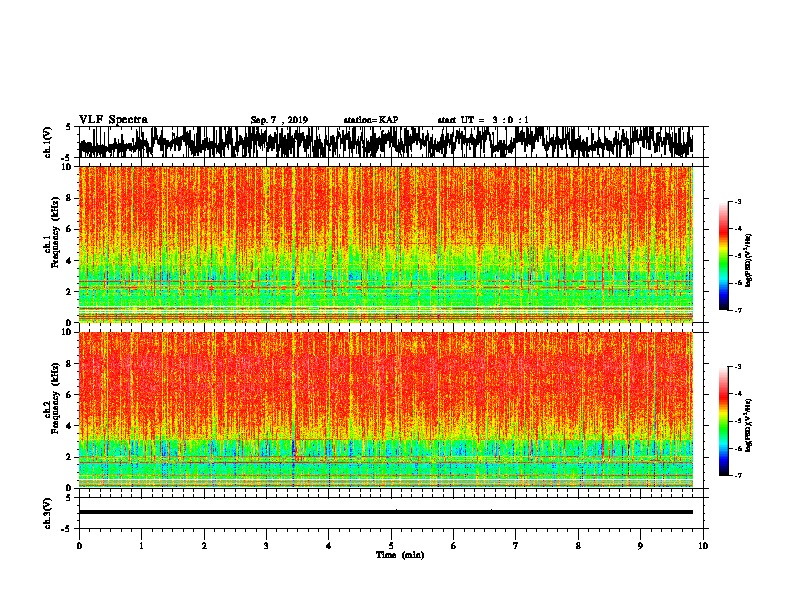Click the ch.2 frequency spectrogram panel
The image size is (792, 612).
pyautogui.click(x=386, y=410)
